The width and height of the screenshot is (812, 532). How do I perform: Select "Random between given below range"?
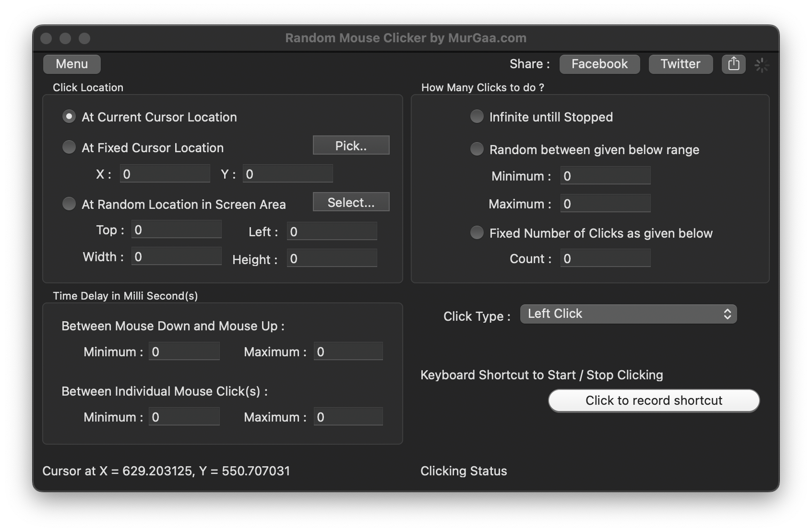pyautogui.click(x=477, y=149)
